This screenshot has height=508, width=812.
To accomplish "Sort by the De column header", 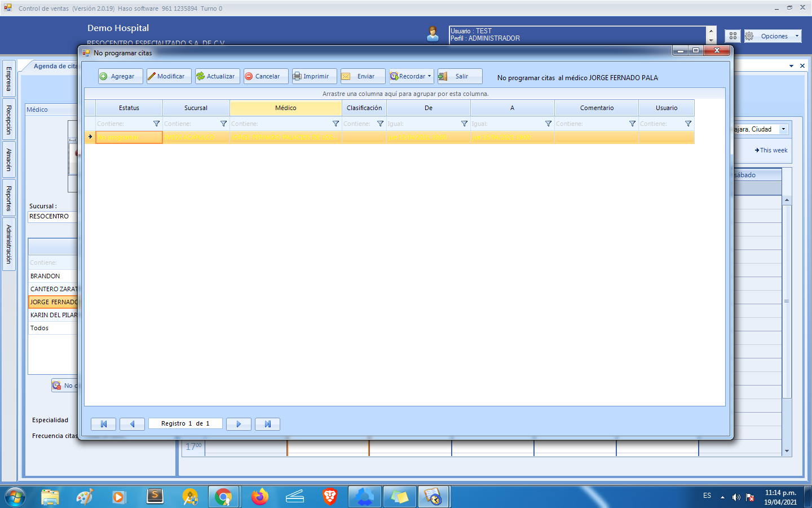I will coord(429,108).
